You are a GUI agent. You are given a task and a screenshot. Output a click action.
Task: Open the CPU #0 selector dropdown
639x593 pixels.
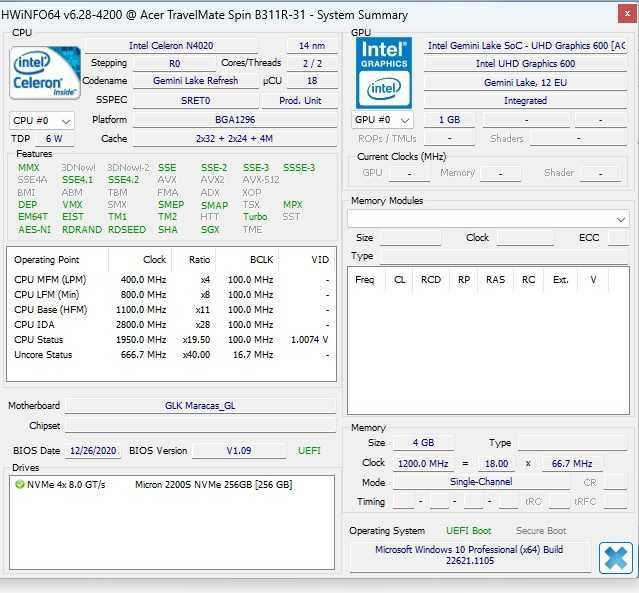pos(39,120)
